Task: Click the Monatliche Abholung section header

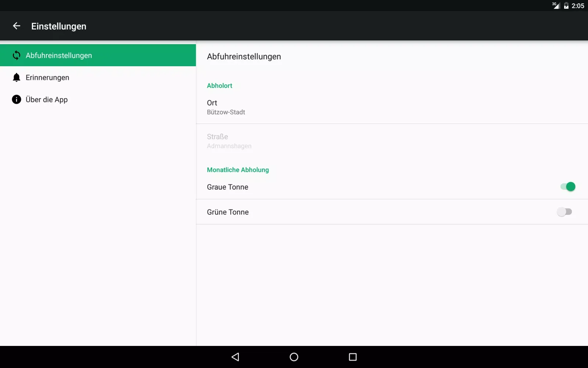Action: click(x=238, y=170)
